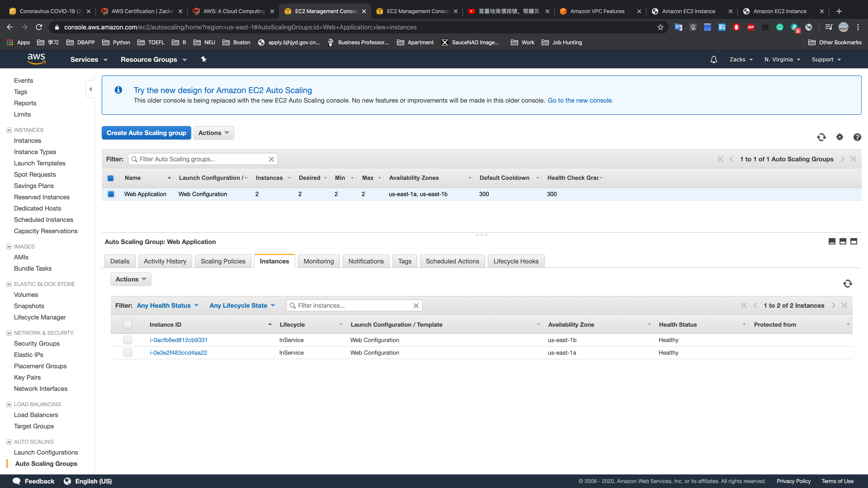Image resolution: width=868 pixels, height=488 pixels.
Task: Click Create Auto Scaling group button
Action: pos(146,133)
